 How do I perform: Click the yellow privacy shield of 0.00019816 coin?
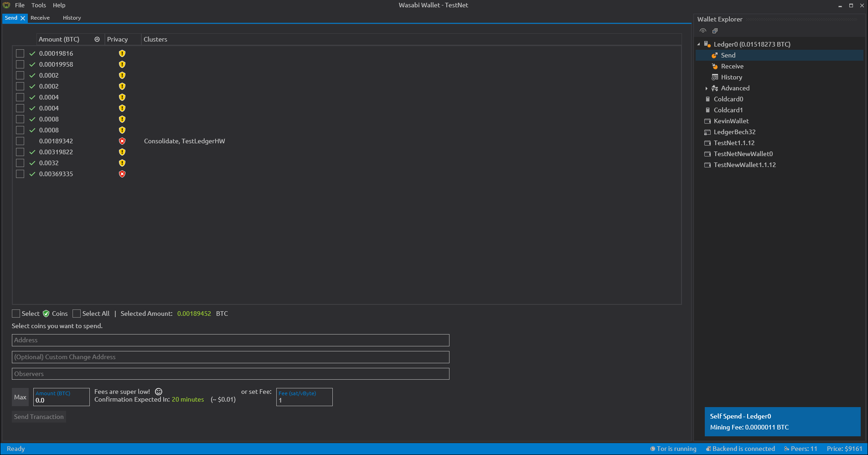122,53
